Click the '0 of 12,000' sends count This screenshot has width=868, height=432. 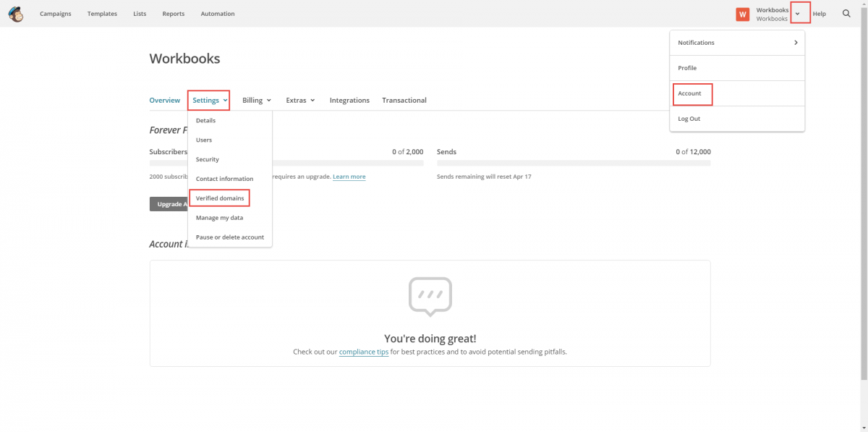[693, 152]
